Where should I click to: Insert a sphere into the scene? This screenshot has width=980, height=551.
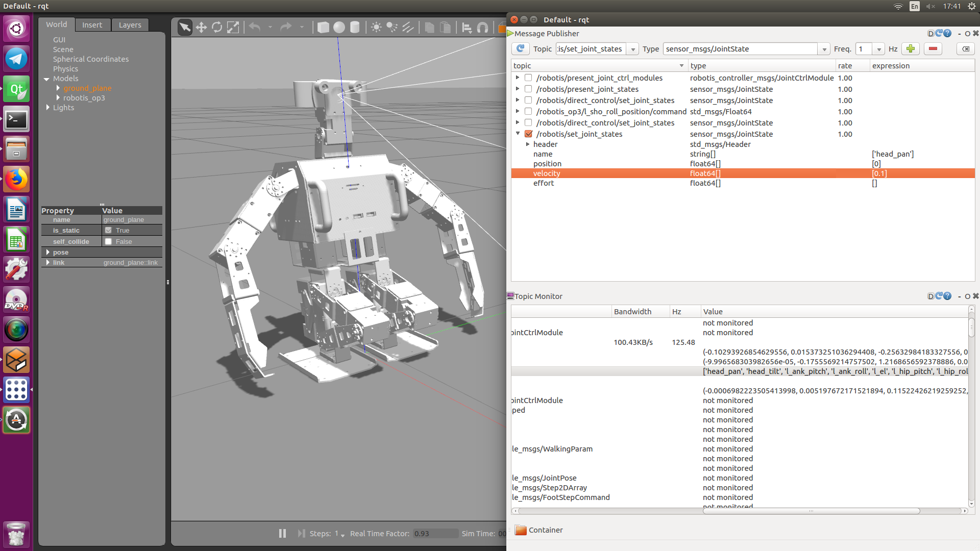pos(339,27)
